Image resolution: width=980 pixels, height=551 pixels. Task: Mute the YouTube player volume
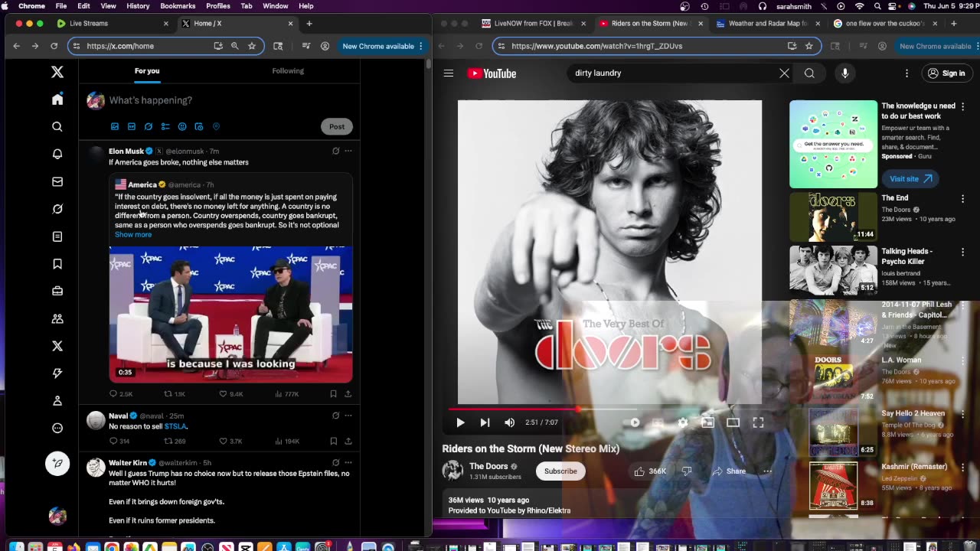click(x=510, y=422)
